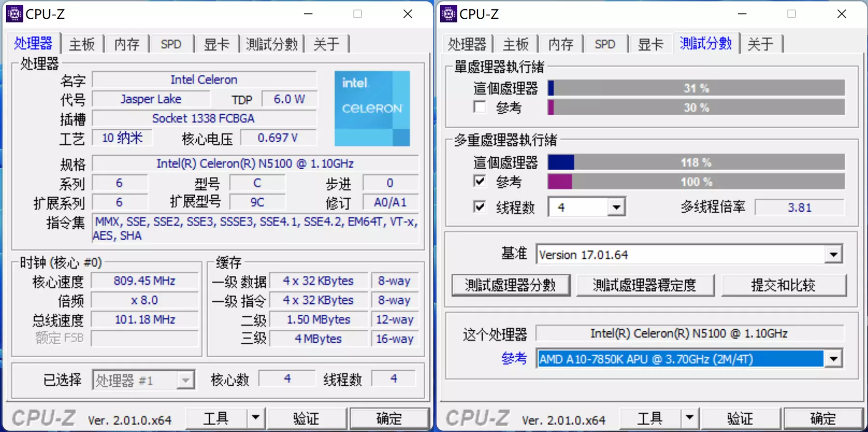Click the 这个处理器 field in right window
The height and width of the screenshot is (432, 868).
690,333
